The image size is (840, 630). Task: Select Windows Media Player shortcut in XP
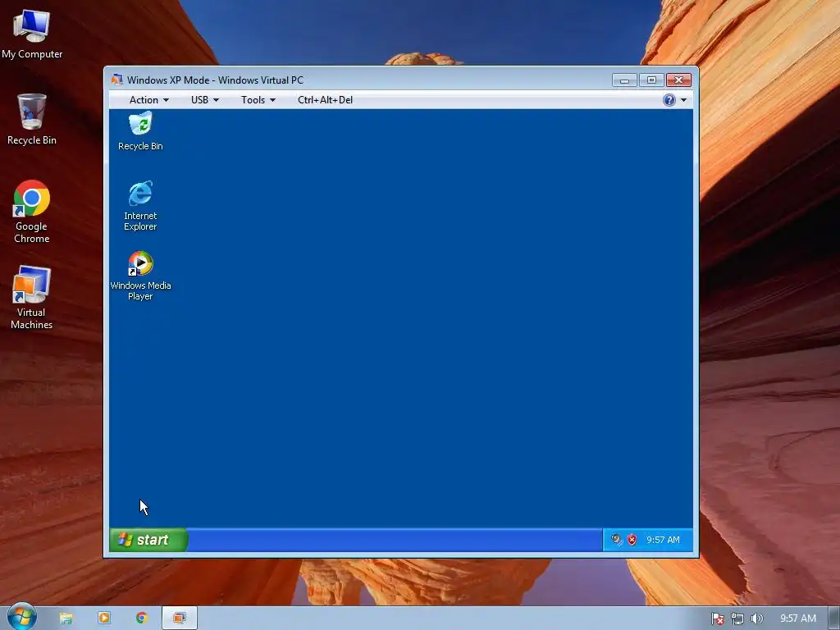point(140,276)
